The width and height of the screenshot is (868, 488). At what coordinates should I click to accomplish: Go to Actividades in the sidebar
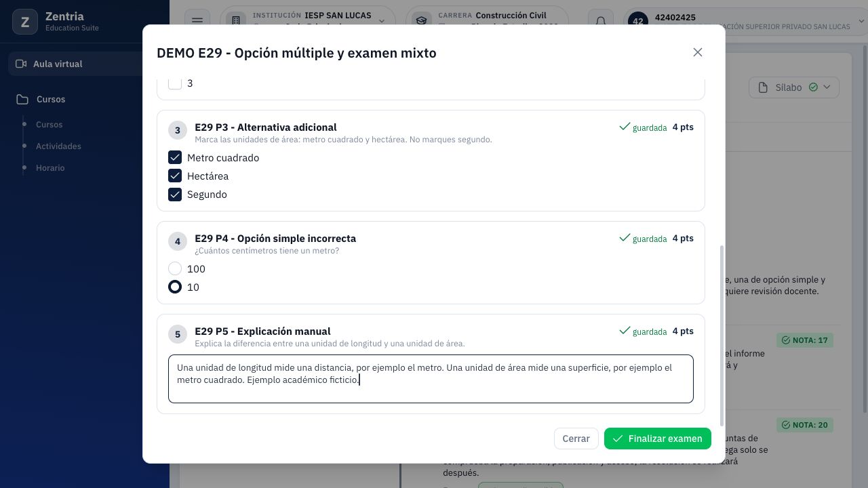(x=58, y=146)
